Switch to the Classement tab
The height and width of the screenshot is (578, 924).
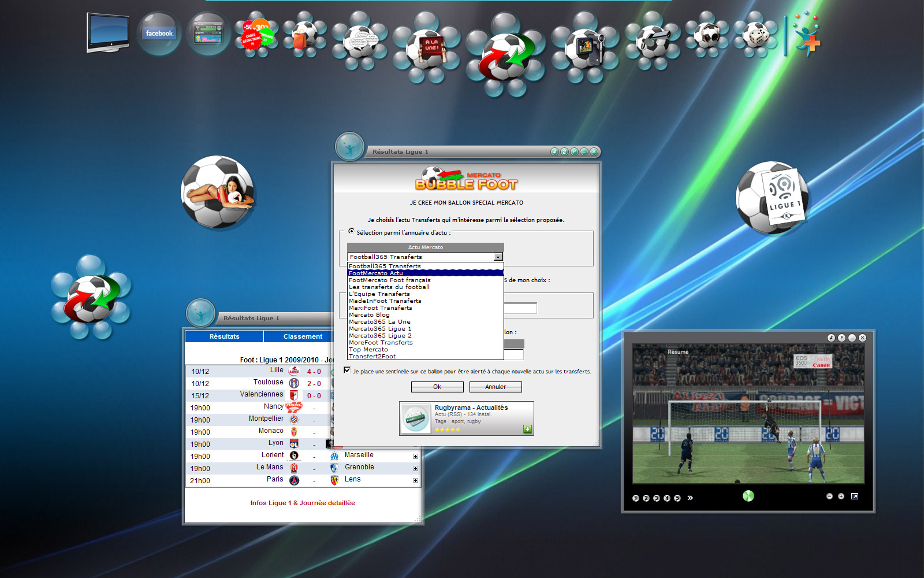[303, 336]
